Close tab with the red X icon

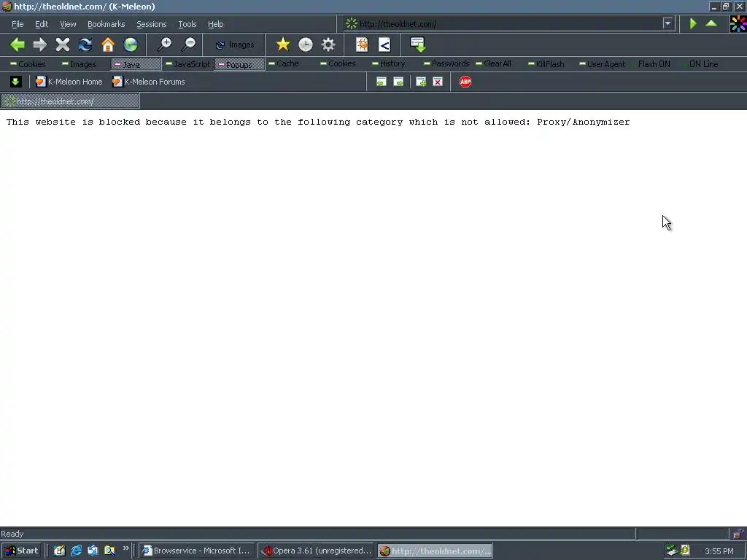438,82
